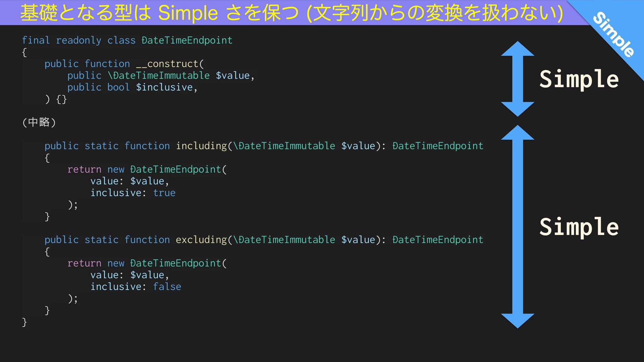Click the Simple label beside the constructor
Screen dimensions: 644x362
579,79
